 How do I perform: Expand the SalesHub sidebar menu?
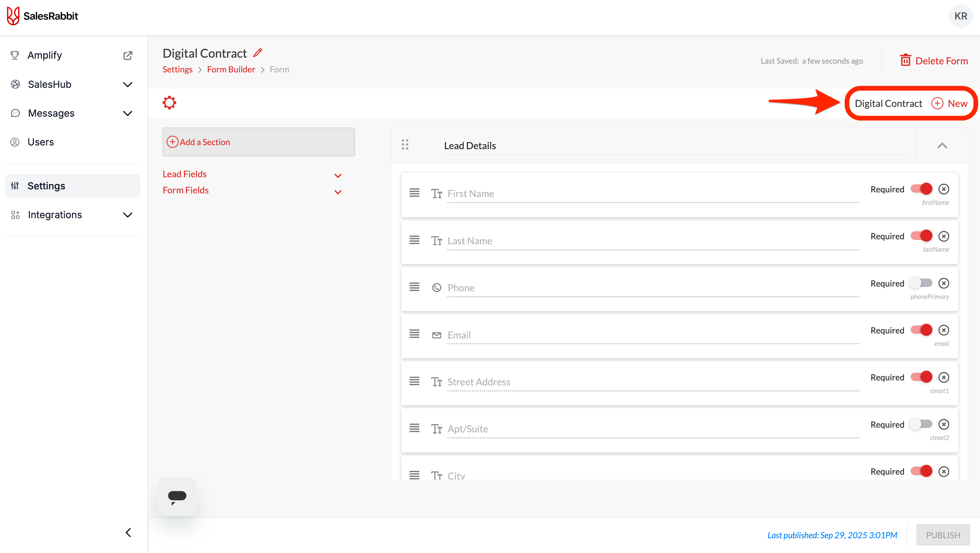click(x=128, y=84)
